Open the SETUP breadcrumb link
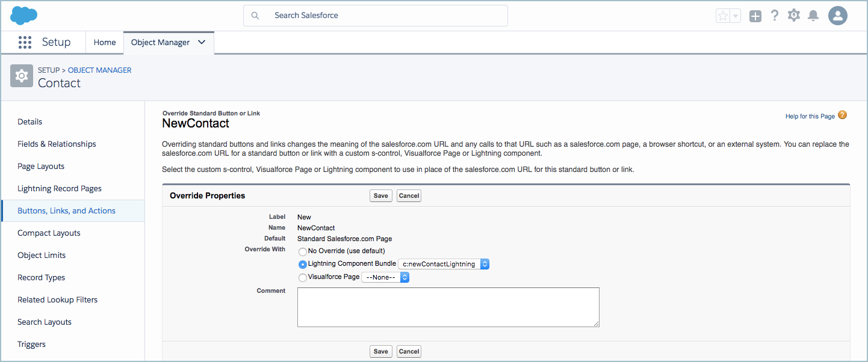 point(49,70)
